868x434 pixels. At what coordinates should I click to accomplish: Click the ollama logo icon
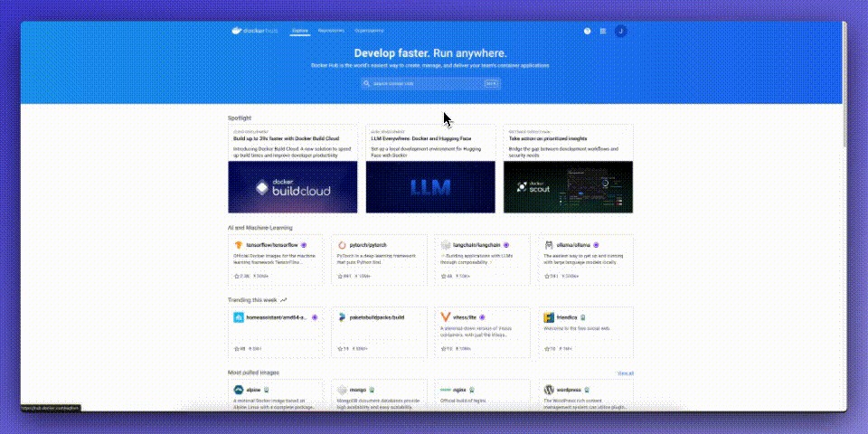coord(549,245)
